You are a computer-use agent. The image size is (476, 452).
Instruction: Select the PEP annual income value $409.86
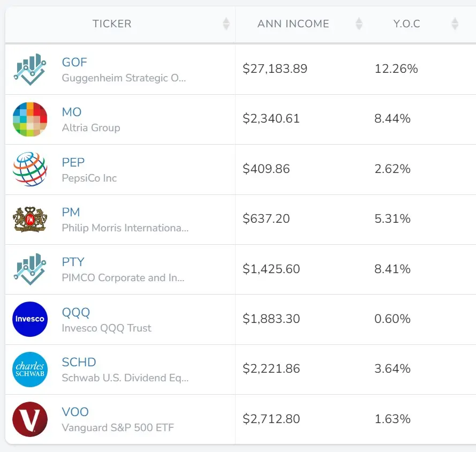[x=266, y=169]
